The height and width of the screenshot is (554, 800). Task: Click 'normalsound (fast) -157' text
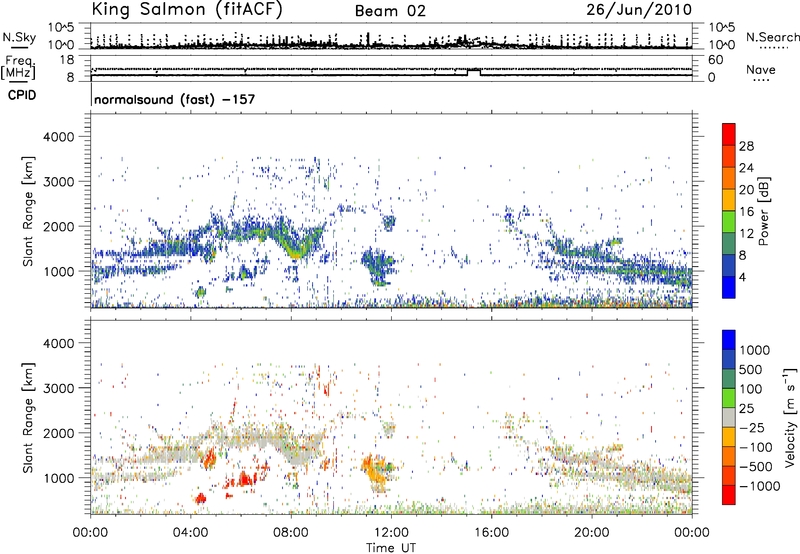(174, 99)
